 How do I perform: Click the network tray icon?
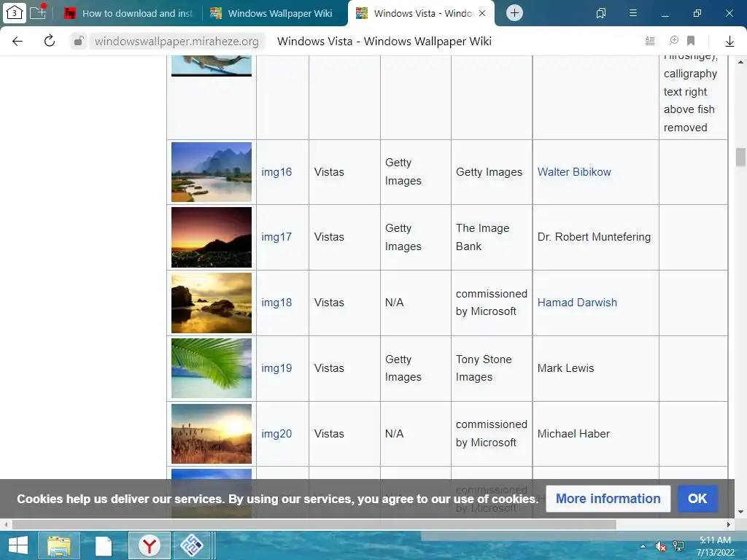[678, 546]
